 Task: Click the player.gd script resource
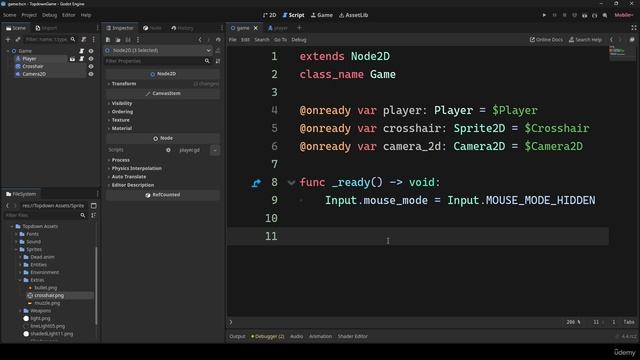pyautogui.click(x=189, y=150)
